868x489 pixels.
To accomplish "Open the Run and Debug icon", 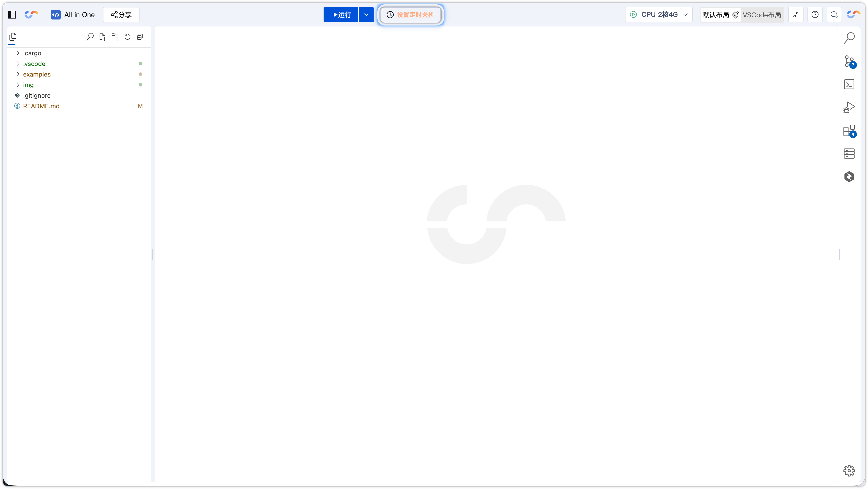I will coord(849,108).
